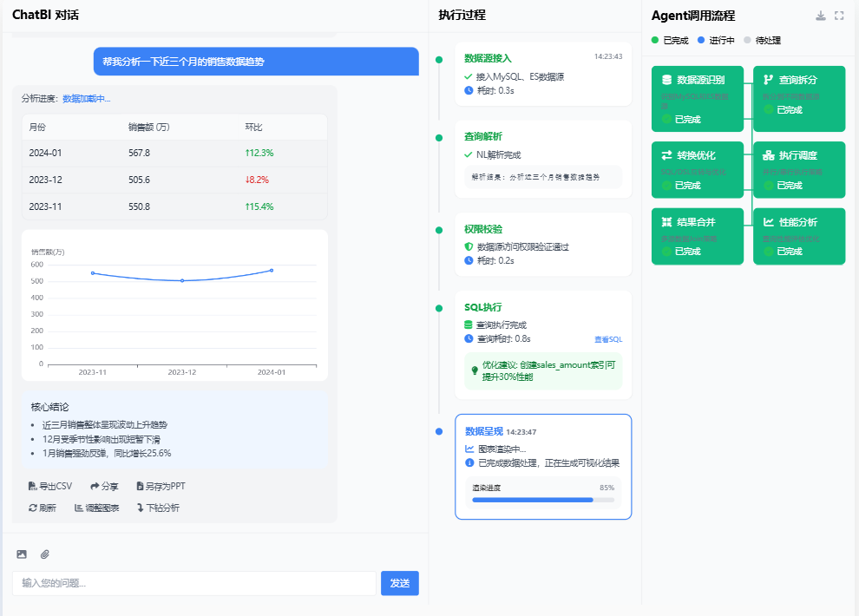Open the 查看SQL link in SQL执行
This screenshot has height=616, width=859.
tap(607, 339)
